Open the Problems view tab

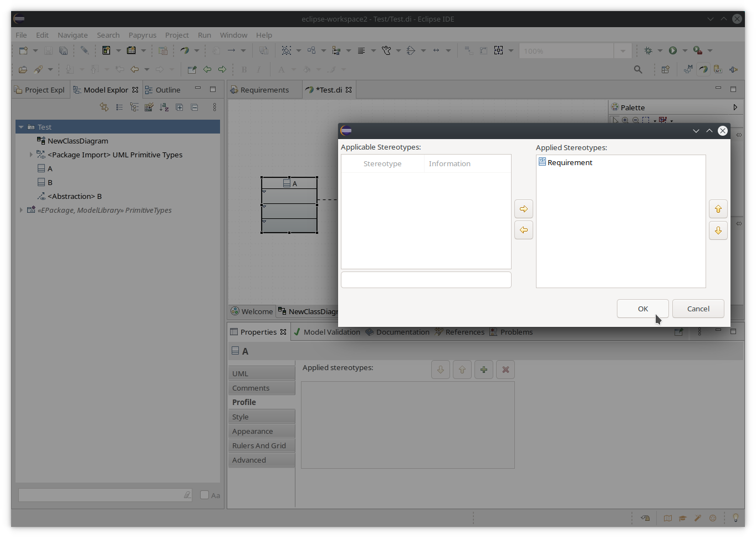(511, 332)
